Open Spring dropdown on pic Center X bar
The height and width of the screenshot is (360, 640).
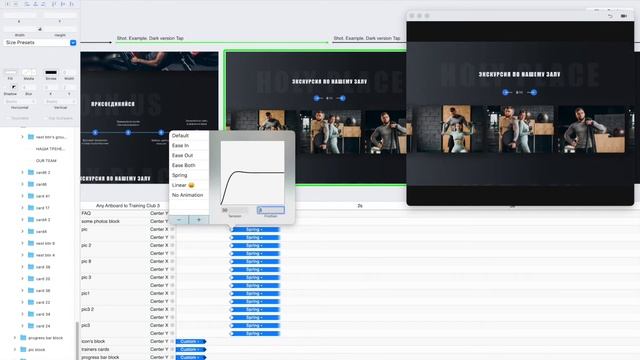(254, 229)
